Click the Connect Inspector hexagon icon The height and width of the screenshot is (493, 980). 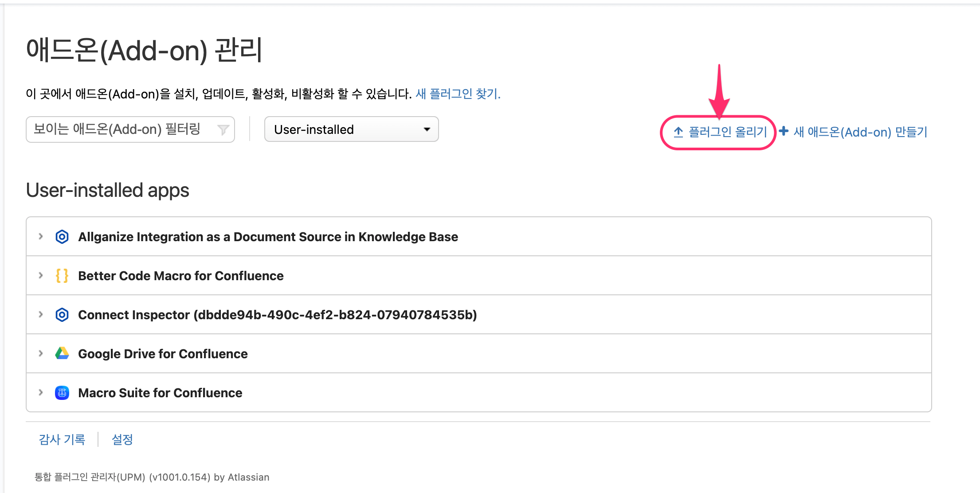[x=62, y=315]
